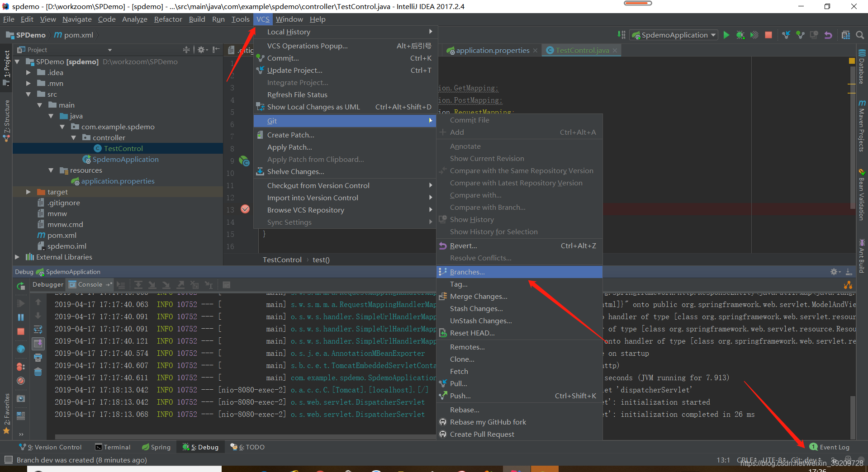Hide the Project tool window

[x=216, y=50]
